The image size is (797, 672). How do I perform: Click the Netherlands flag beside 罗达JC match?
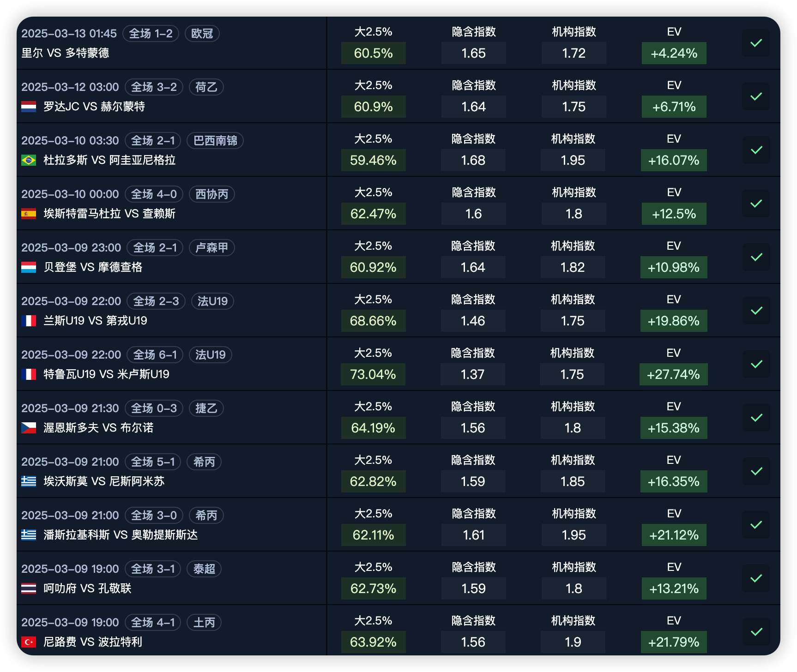(29, 107)
